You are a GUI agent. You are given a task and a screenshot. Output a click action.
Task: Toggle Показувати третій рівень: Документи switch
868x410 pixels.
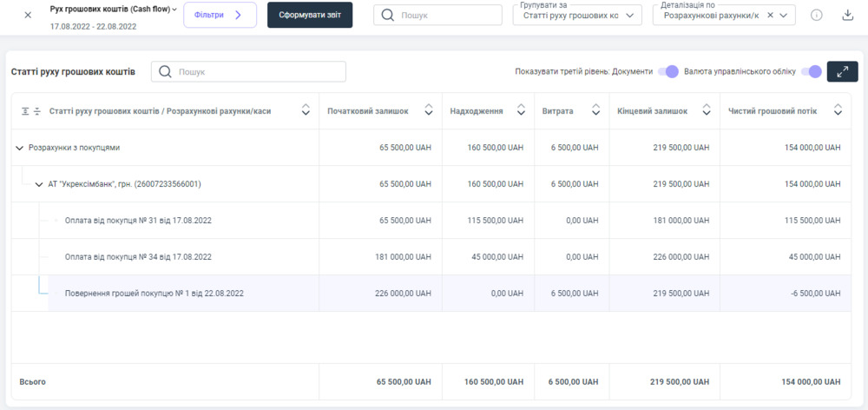click(667, 71)
